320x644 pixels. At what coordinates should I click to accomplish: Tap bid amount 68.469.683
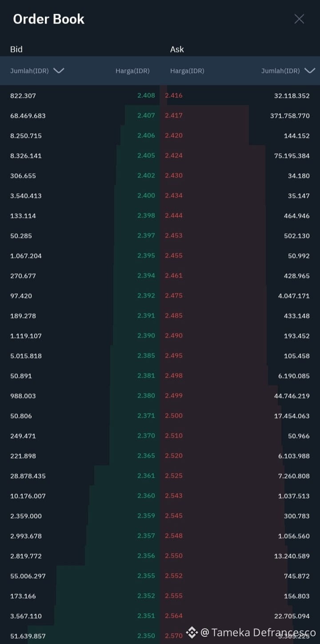(28, 116)
